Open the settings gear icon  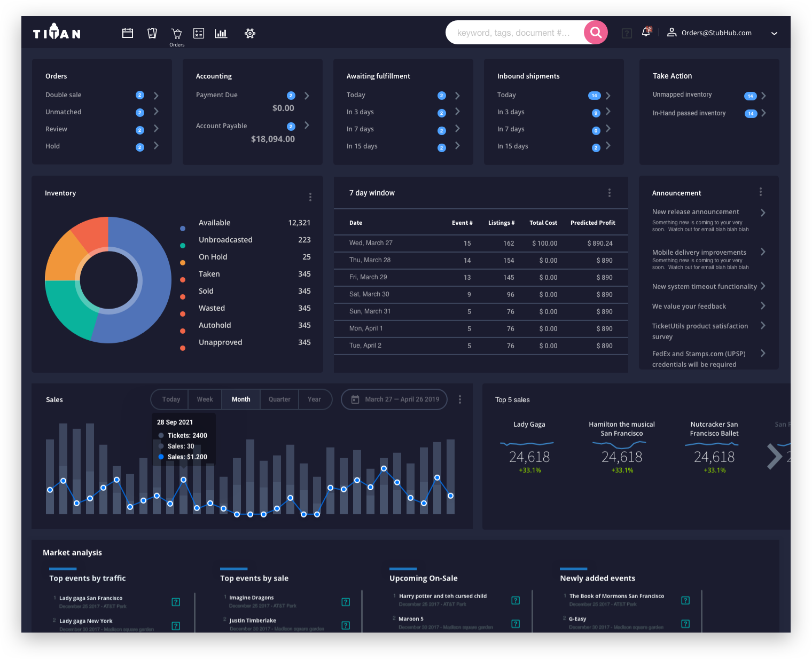point(250,33)
